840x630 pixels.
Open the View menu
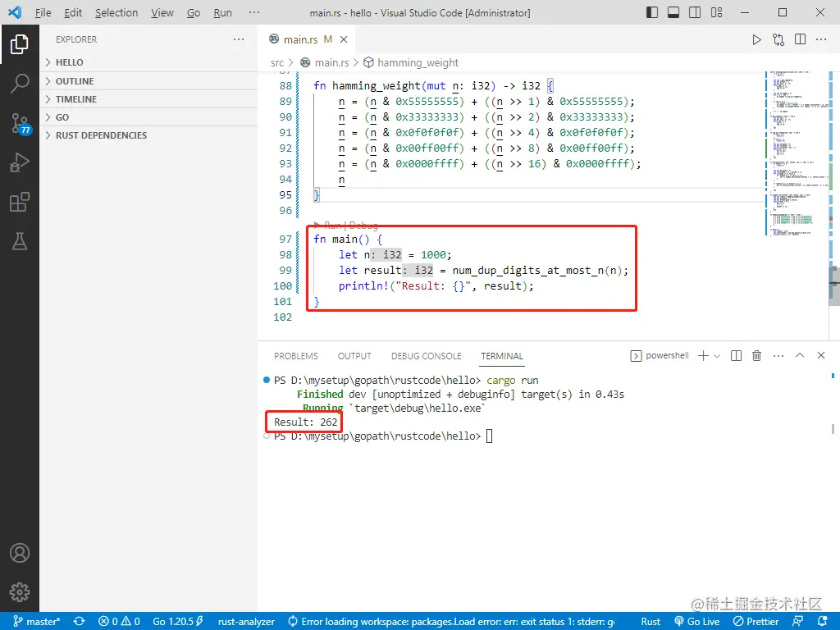click(x=162, y=12)
